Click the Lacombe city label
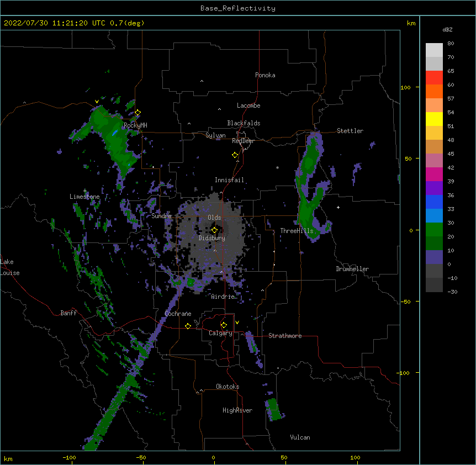Viewport: 476px width, 465px height. click(248, 105)
